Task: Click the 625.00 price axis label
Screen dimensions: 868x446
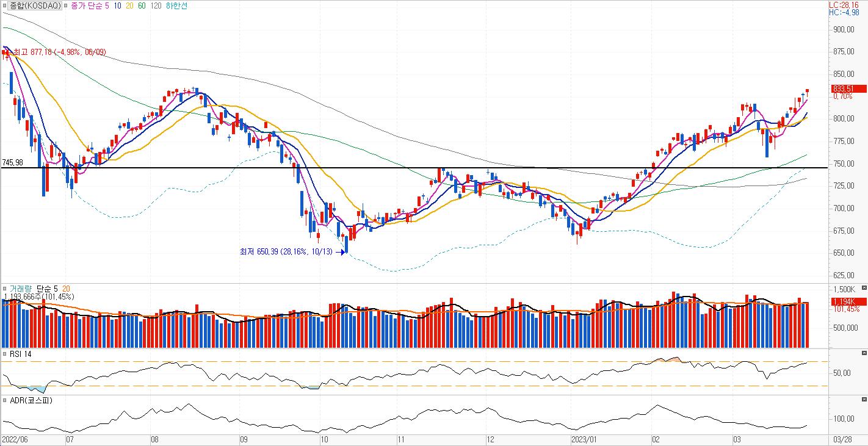Action: pos(842,275)
